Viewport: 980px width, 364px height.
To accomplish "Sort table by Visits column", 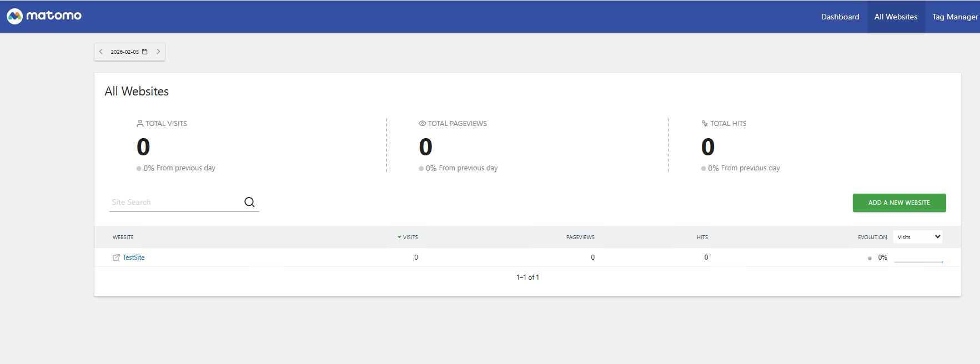I will coord(410,237).
